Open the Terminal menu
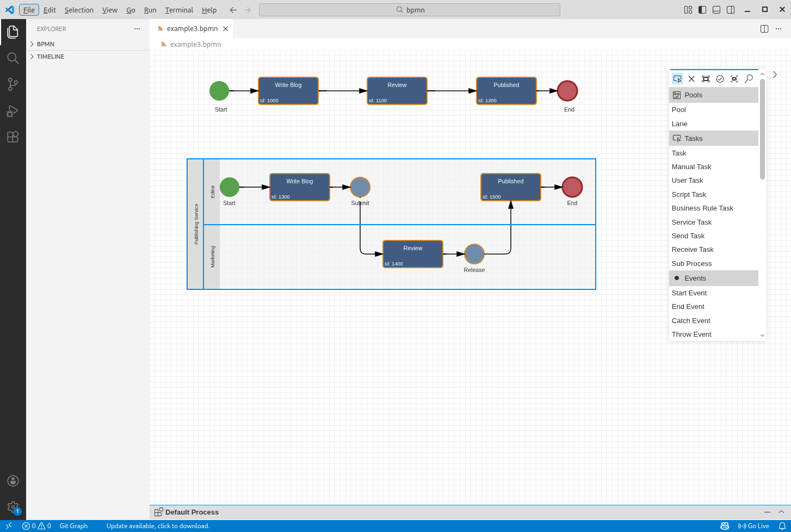Viewport: 791px width, 532px height. (x=179, y=10)
